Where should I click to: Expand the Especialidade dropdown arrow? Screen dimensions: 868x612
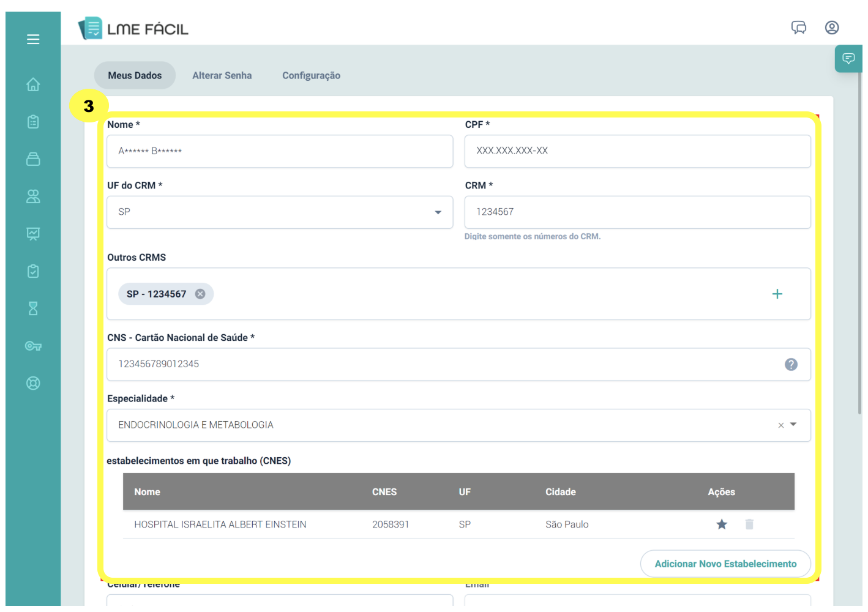[793, 425]
